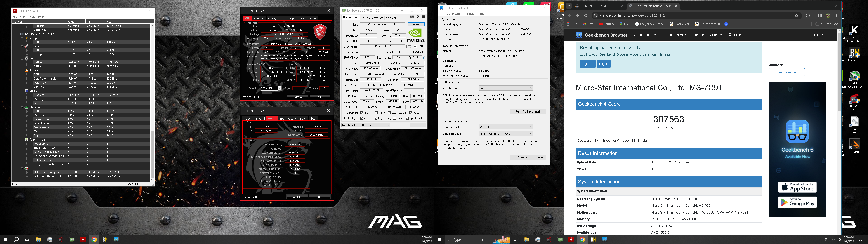Image resolution: width=868 pixels, height=244 pixels.
Task: Toggle the DirectML checkbox
Action: 411,113
